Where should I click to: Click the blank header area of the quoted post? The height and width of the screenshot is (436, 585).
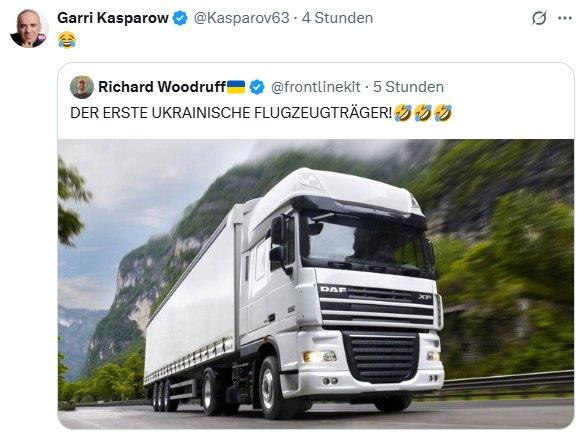(507, 88)
